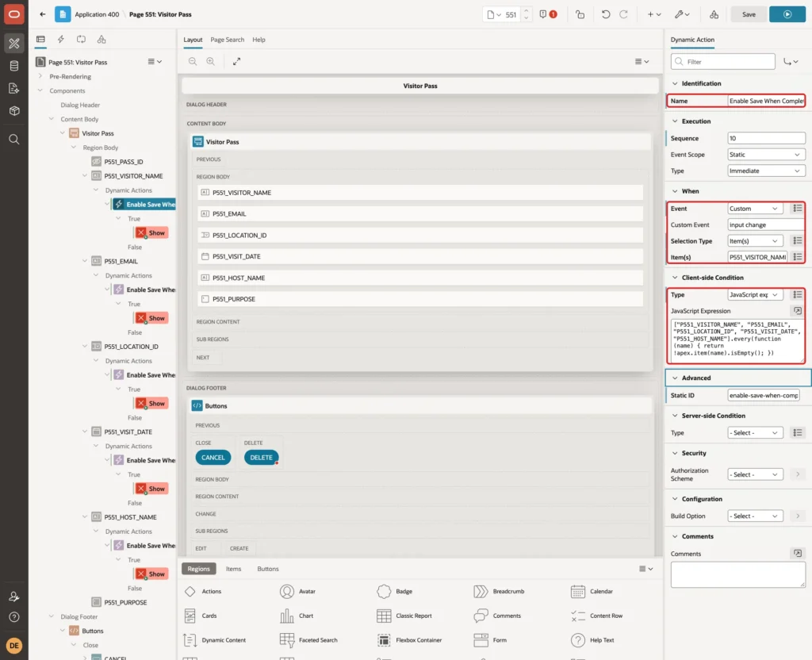Open the Authorization Scheme dropdown

(755, 474)
